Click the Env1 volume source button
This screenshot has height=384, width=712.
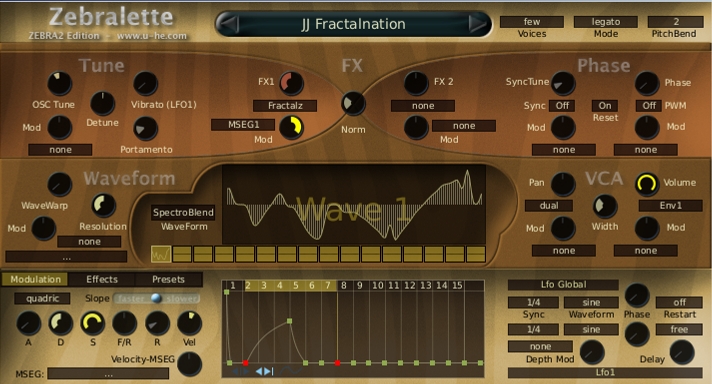(671, 206)
